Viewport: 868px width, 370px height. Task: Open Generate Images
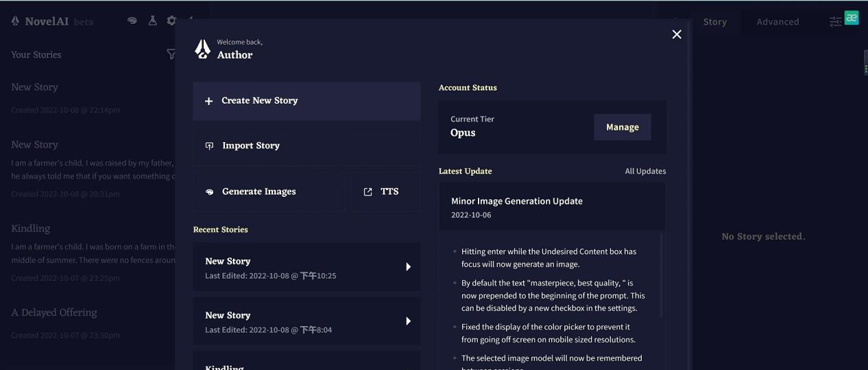(x=269, y=192)
